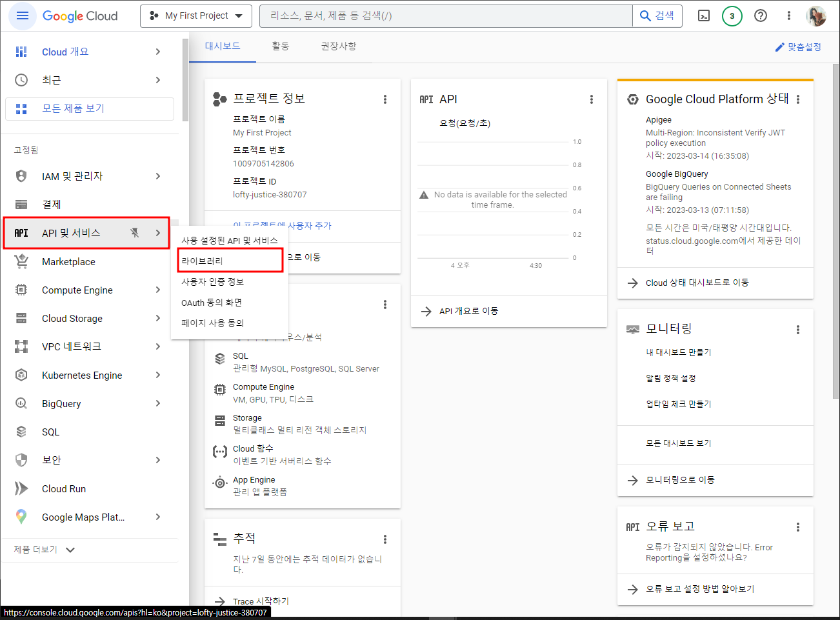Open API card three-dot menu
This screenshot has width=840, height=620.
pyautogui.click(x=592, y=99)
